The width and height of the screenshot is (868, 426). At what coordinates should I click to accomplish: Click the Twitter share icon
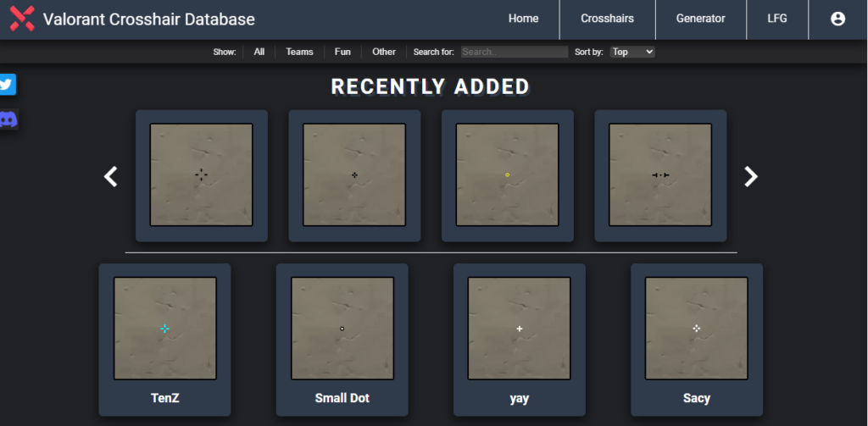(x=8, y=85)
